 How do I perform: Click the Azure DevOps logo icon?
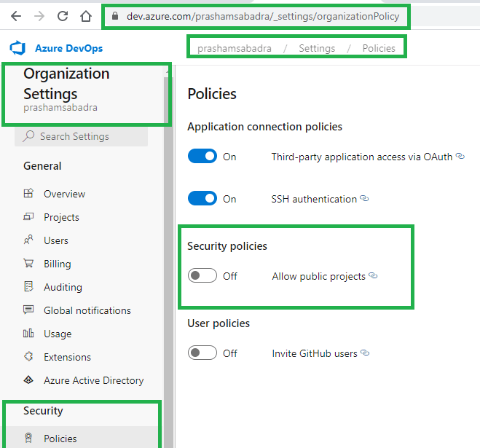click(17, 48)
